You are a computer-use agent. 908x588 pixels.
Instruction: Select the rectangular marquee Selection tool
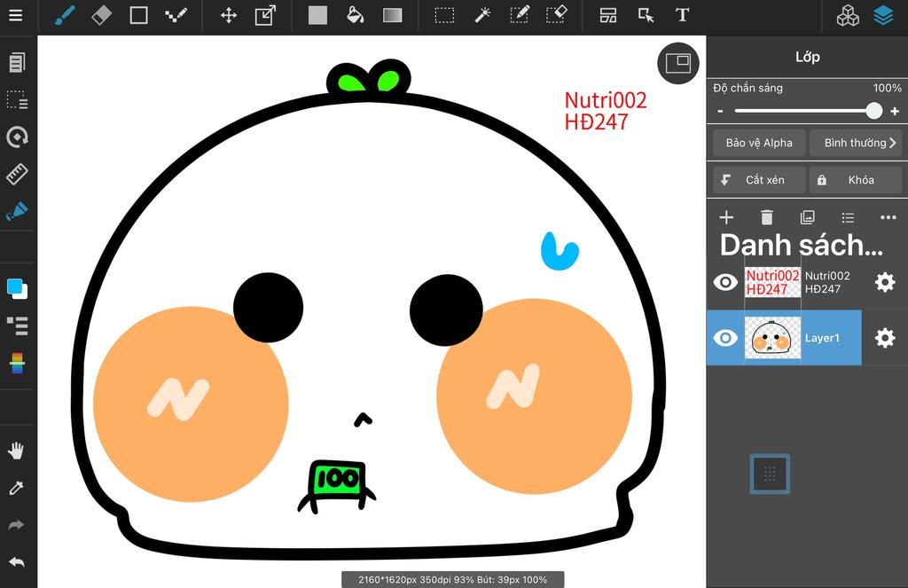444,15
